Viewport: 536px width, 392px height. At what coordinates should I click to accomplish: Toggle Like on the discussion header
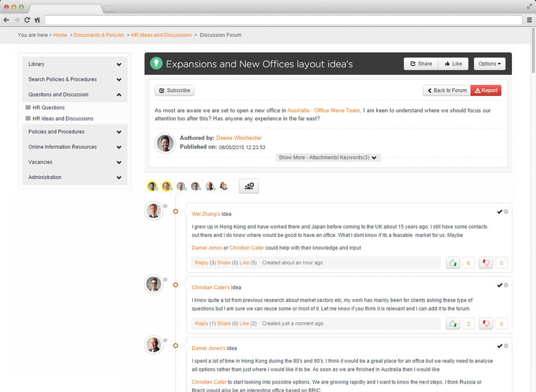(x=453, y=64)
